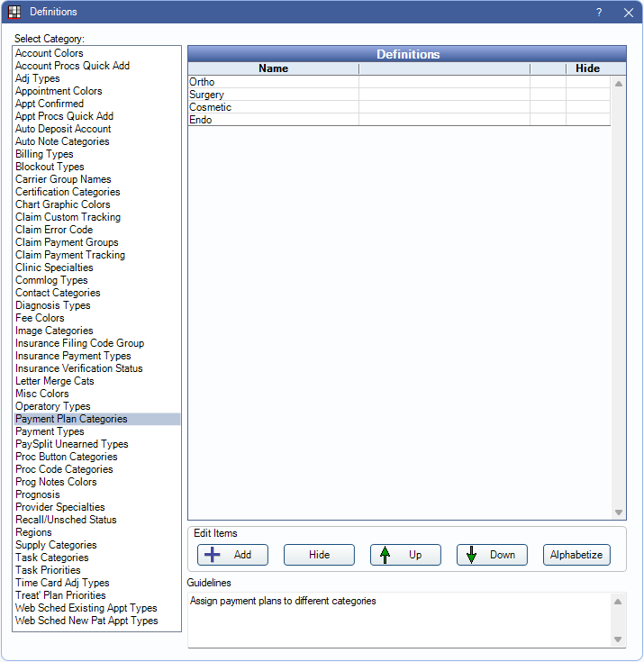The image size is (644, 662).
Task: Open Payment Types category
Action: [x=50, y=431]
